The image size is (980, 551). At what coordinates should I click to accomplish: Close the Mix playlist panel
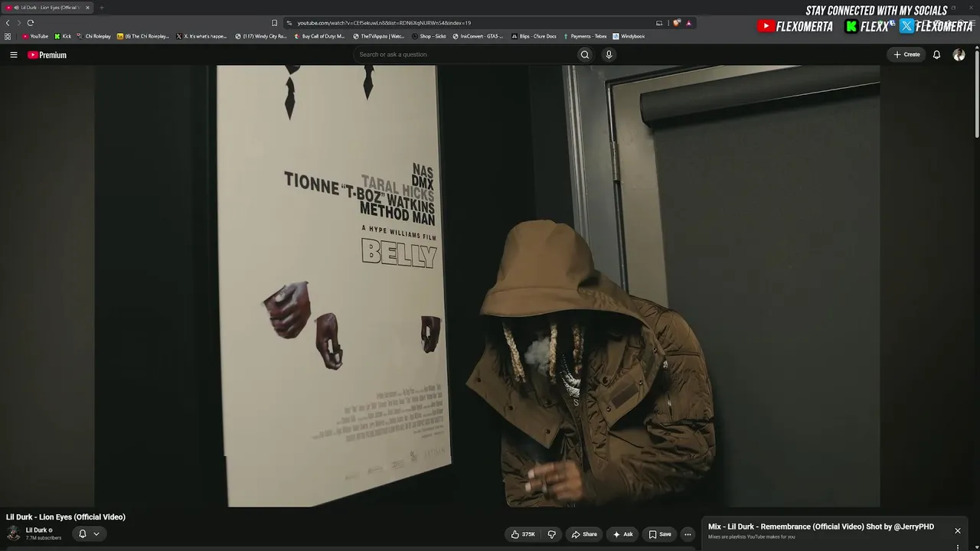tap(957, 530)
